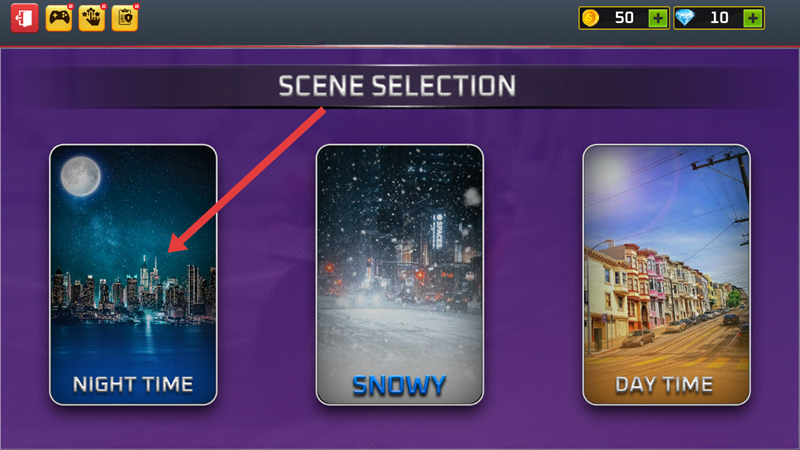Click the Scene Selection title banner
Viewport: 800px width, 450px height.
click(x=397, y=86)
